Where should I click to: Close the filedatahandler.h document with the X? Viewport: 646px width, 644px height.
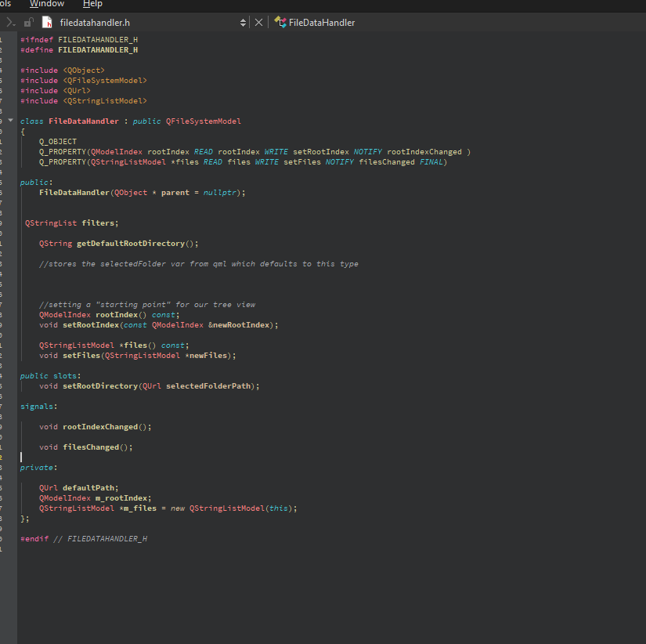pos(258,23)
